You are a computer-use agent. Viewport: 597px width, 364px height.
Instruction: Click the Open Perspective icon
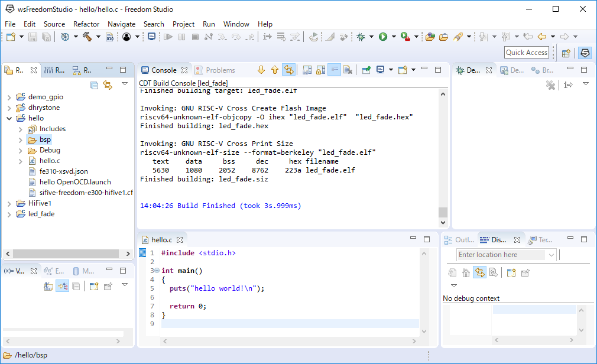566,53
